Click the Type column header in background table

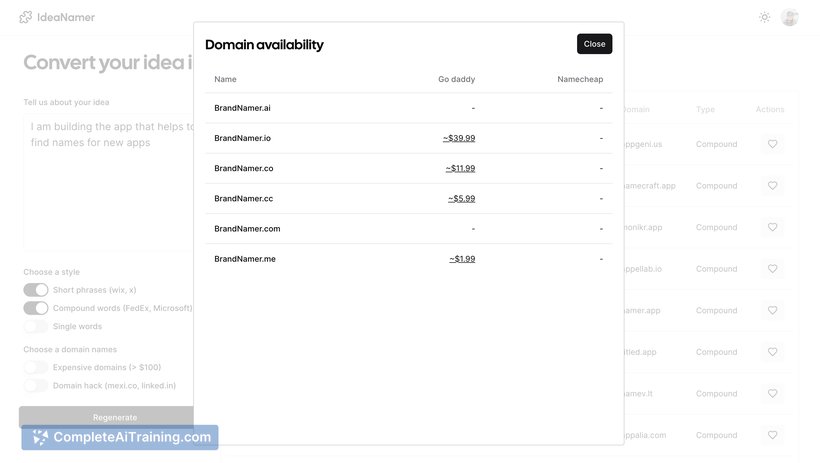coord(705,109)
